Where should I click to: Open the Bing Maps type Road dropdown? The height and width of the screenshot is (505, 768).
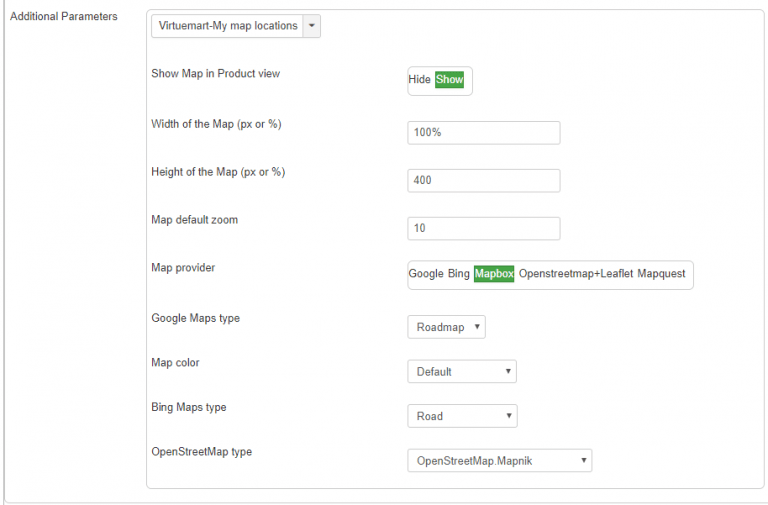461,416
